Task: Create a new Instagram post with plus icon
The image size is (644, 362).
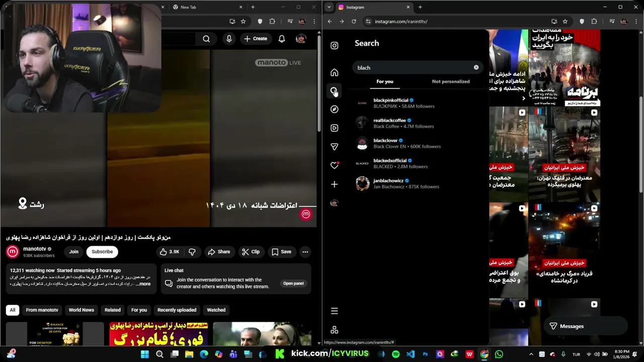Action: [x=334, y=184]
